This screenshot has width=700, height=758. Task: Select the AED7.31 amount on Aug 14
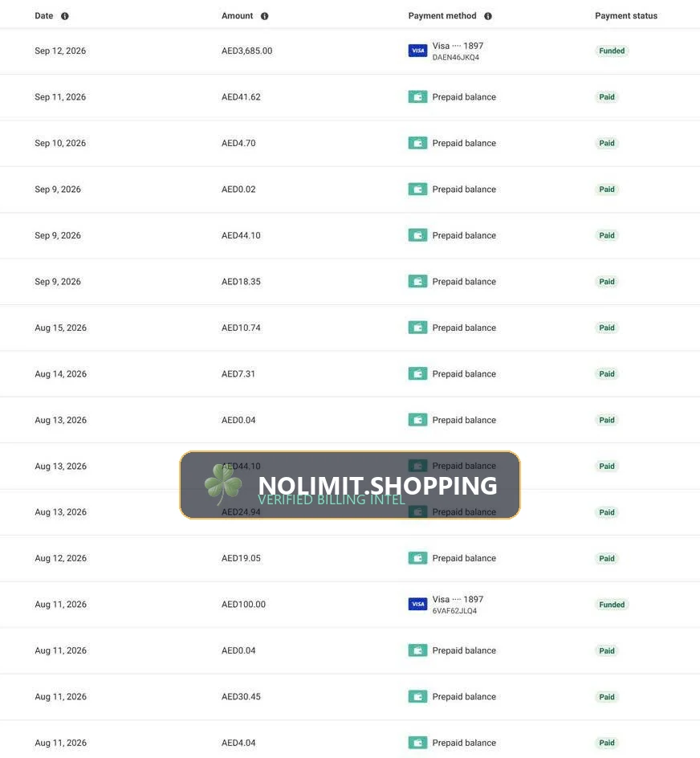point(238,373)
